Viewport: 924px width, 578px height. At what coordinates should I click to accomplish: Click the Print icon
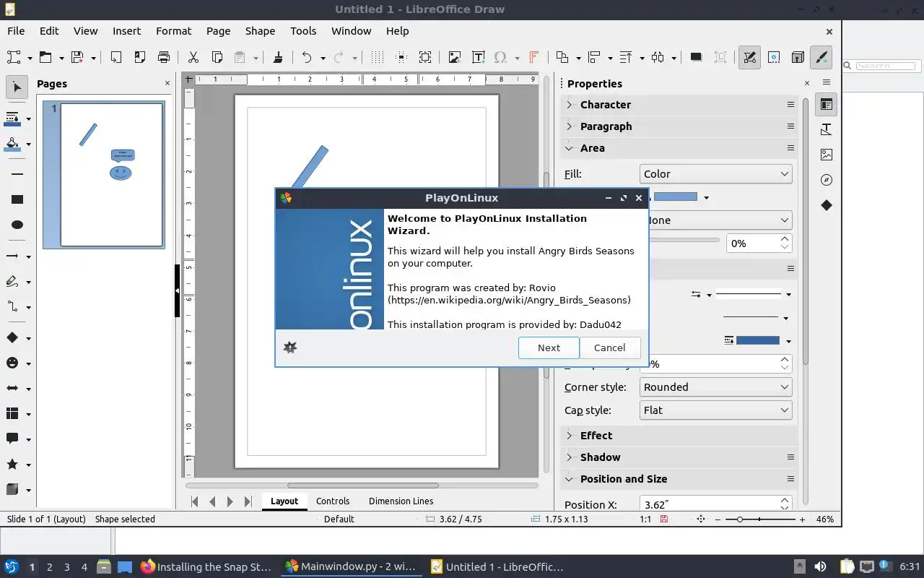coord(164,58)
